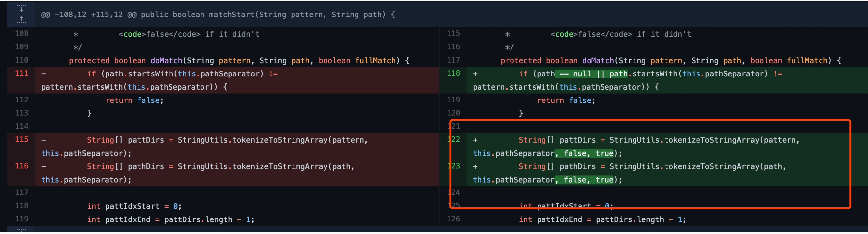Click the doMatch method name in right pane
Screen dimensions: 868x234
pyautogui.click(x=598, y=61)
